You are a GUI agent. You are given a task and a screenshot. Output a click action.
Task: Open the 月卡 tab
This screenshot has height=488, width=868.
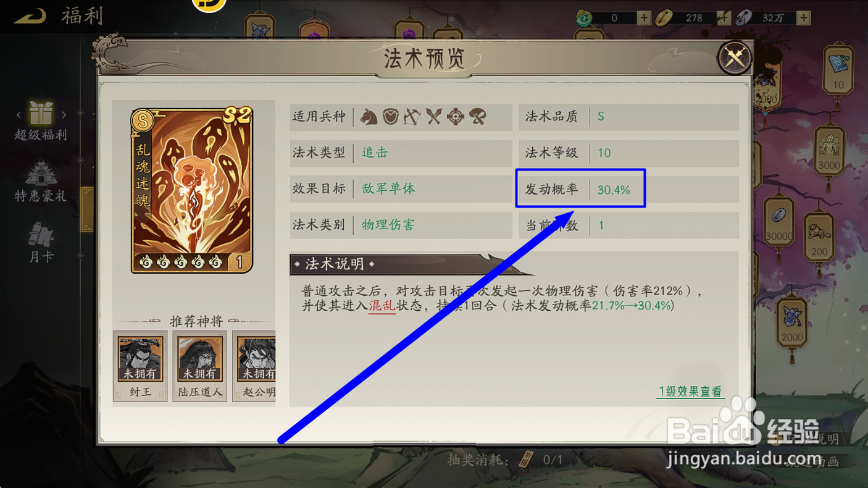click(x=41, y=242)
